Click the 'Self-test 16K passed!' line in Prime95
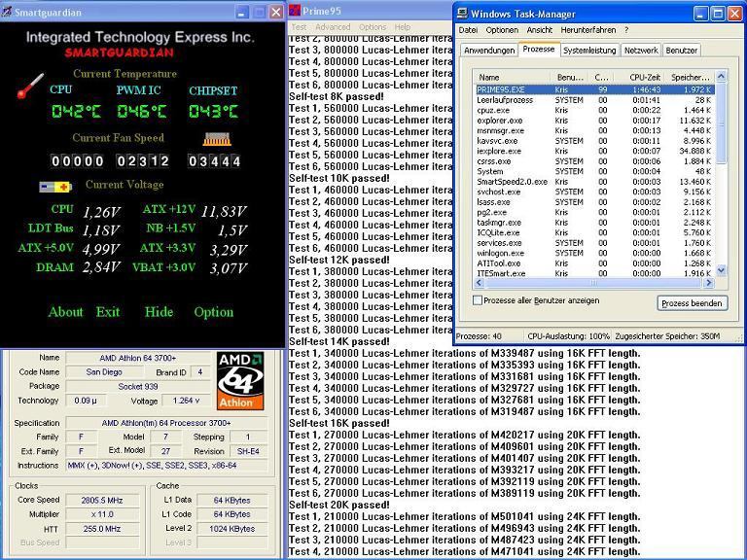 tap(339, 423)
